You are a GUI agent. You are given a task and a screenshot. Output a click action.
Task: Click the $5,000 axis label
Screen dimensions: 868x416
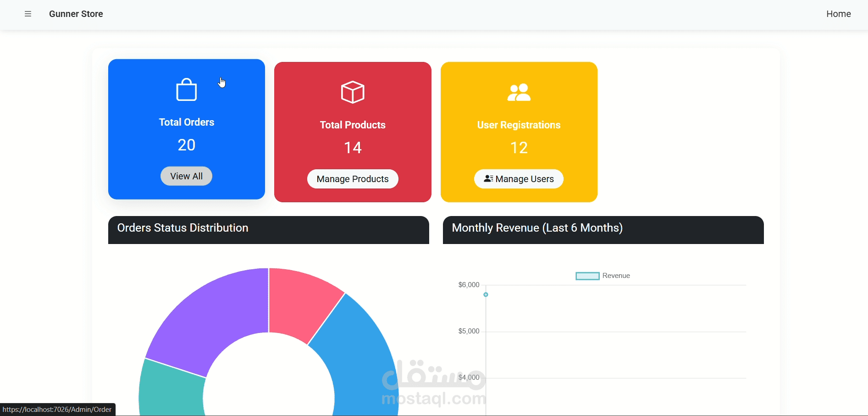tap(469, 331)
